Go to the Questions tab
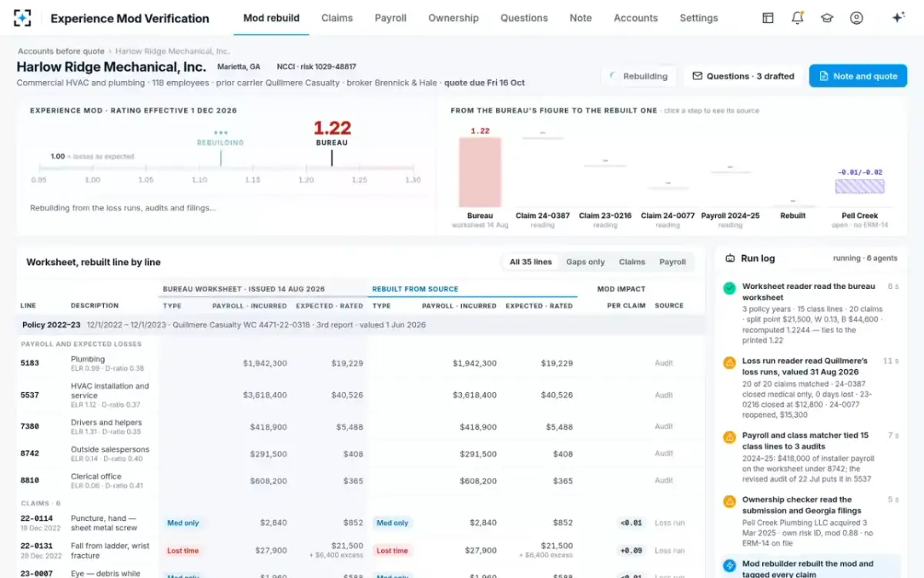This screenshot has width=924, height=578. pyautogui.click(x=524, y=18)
